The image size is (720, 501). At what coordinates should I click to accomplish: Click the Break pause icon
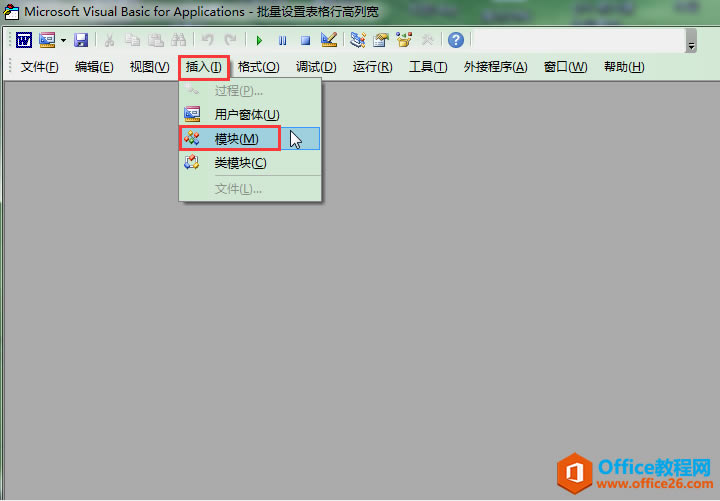282,40
